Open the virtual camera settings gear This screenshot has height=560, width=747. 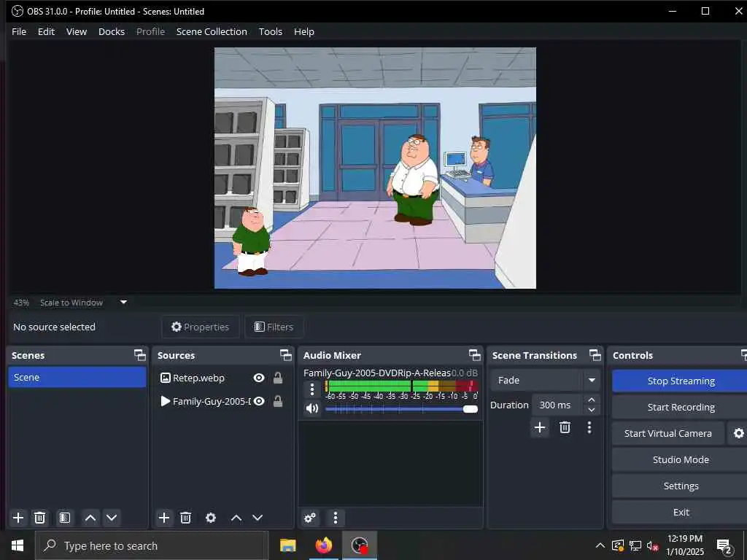tap(738, 433)
